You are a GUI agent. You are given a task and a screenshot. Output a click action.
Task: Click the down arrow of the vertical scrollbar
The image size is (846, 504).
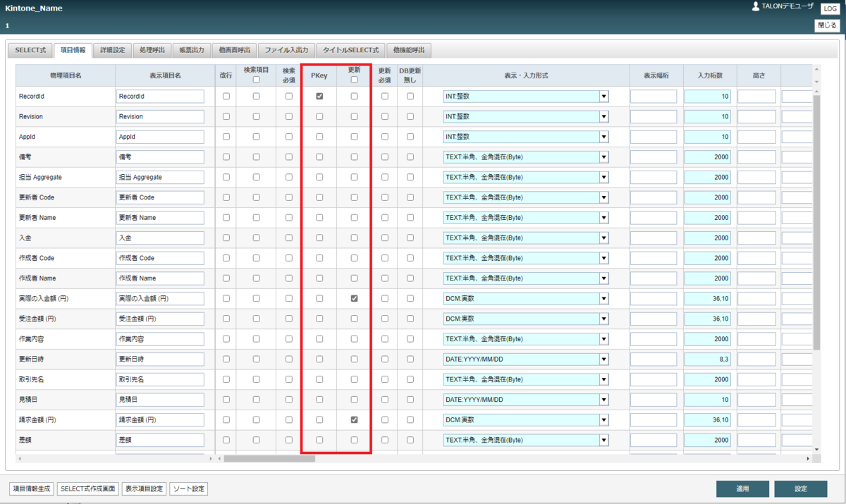click(x=816, y=449)
